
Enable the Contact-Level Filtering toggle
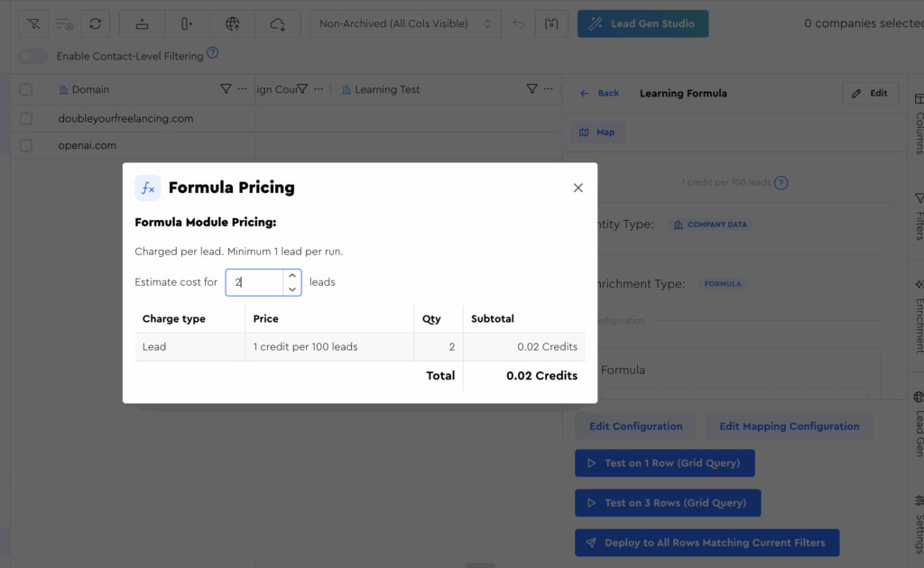33,56
